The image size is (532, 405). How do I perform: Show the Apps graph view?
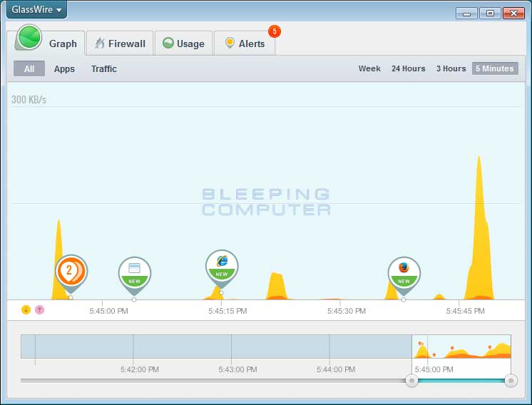pos(64,69)
